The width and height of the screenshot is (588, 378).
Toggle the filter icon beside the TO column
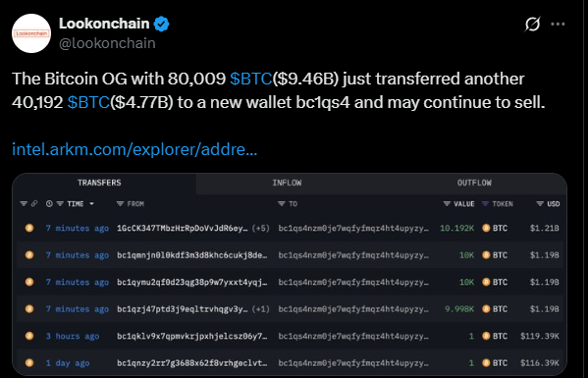tap(282, 204)
